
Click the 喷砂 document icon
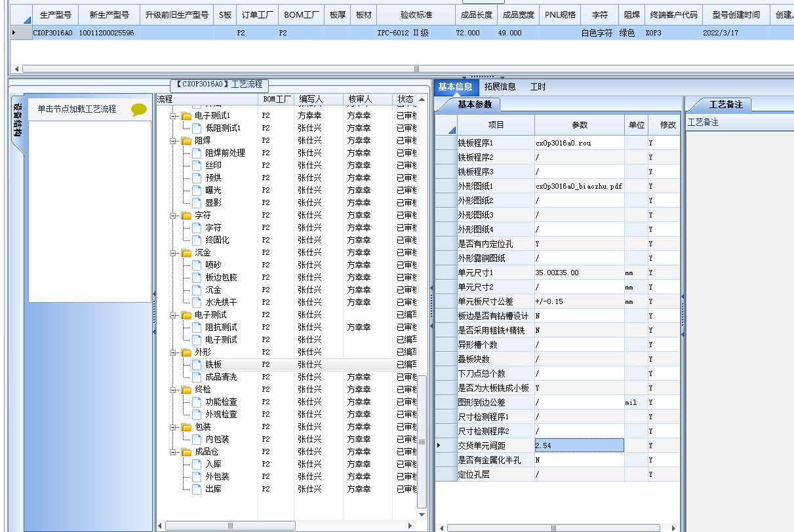tap(197, 265)
